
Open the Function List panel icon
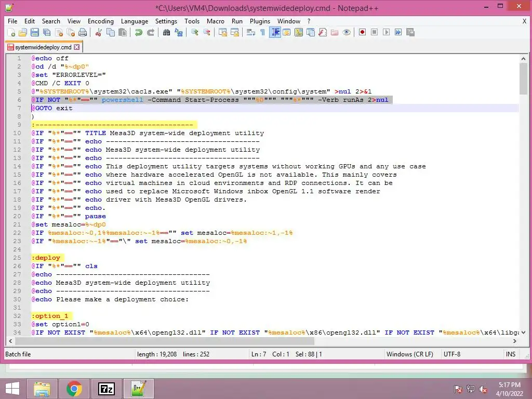pyautogui.click(x=323, y=32)
